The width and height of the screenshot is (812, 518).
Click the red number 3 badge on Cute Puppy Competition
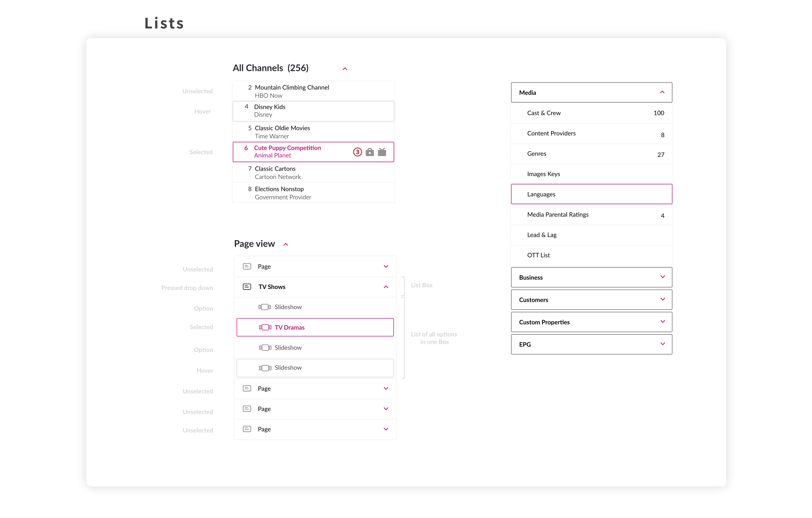click(x=357, y=152)
